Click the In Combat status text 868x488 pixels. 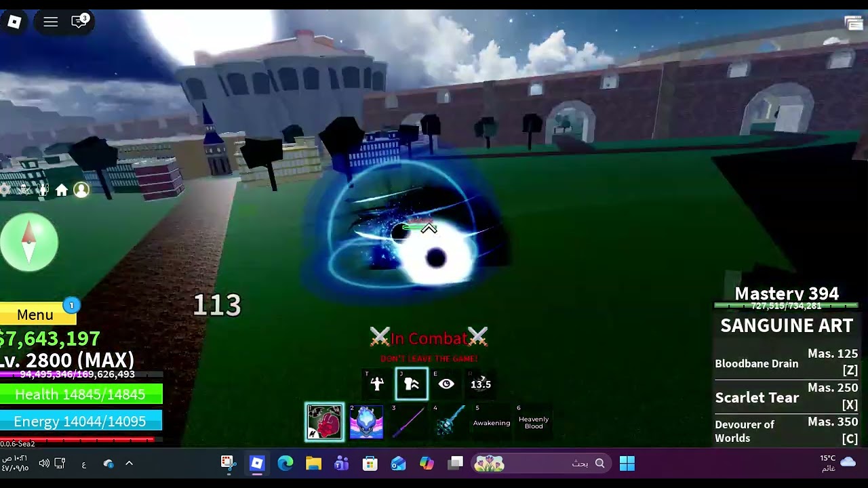pos(429,338)
